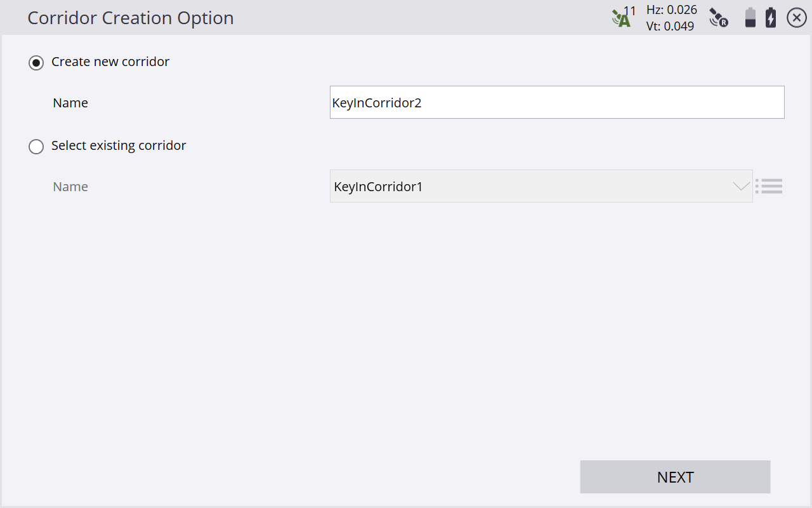Image resolution: width=812 pixels, height=508 pixels.
Task: Click the Name label under Create new corridor
Action: tap(70, 103)
